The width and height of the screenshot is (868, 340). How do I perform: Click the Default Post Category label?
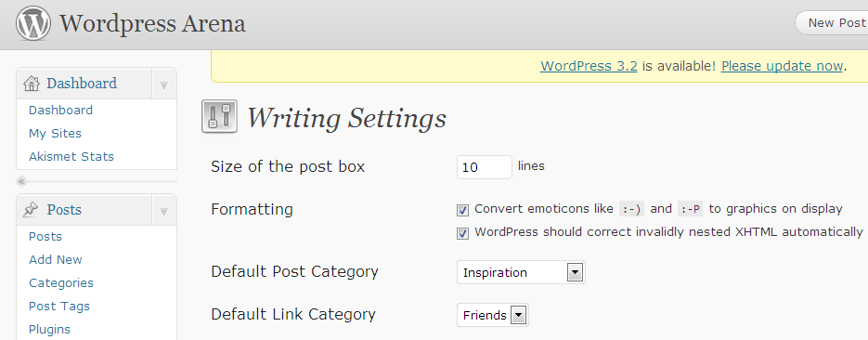click(294, 272)
